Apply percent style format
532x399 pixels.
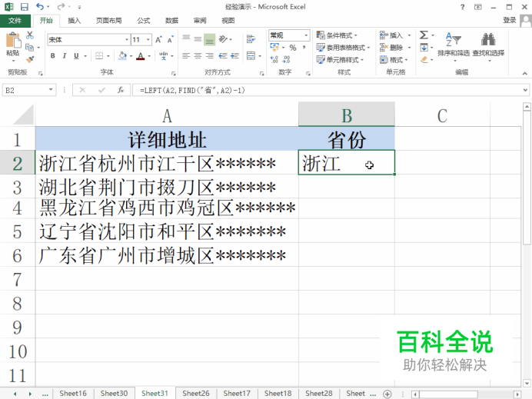click(293, 48)
